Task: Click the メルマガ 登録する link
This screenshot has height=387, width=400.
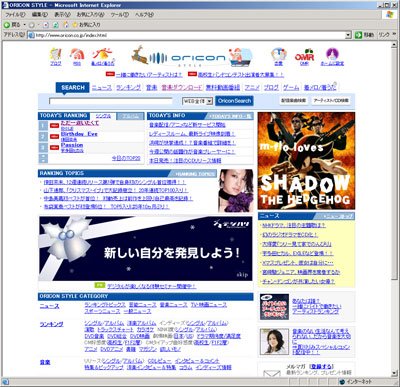Action: [322, 366]
